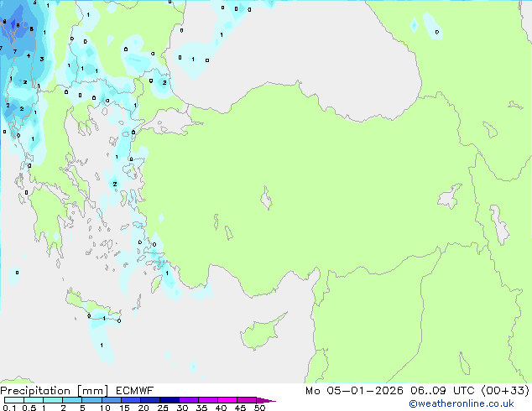The width and height of the screenshot is (532, 411).
Task: Click the Precipitation [mm] legend title
Action: tap(52, 390)
